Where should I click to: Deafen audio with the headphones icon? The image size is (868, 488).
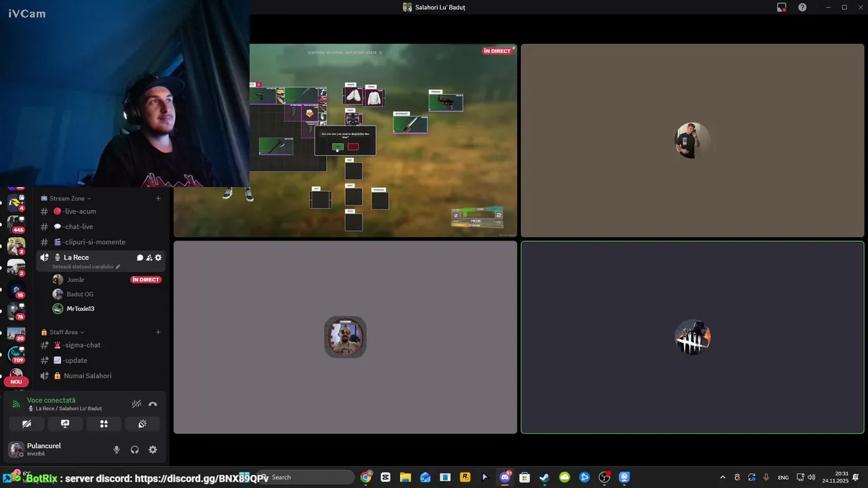coord(134,449)
